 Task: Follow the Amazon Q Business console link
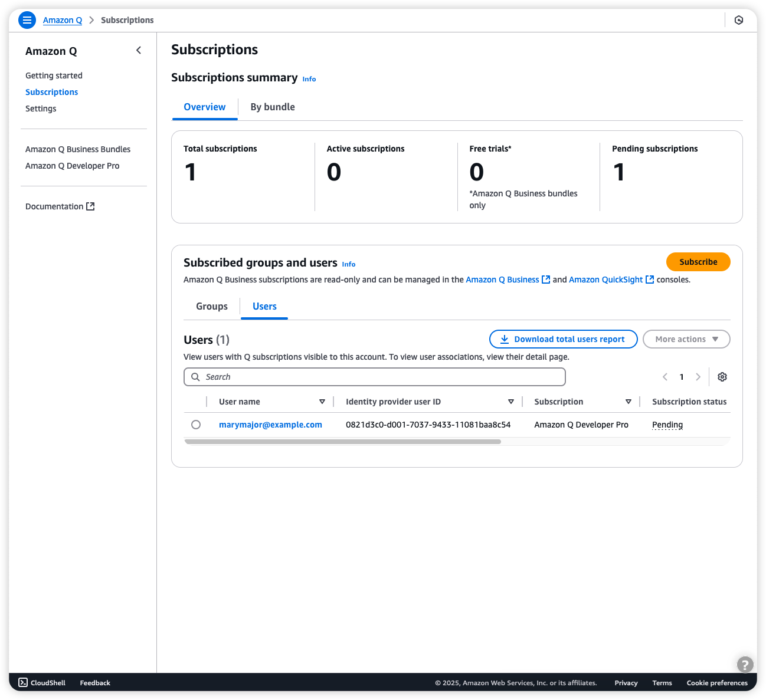click(x=508, y=280)
